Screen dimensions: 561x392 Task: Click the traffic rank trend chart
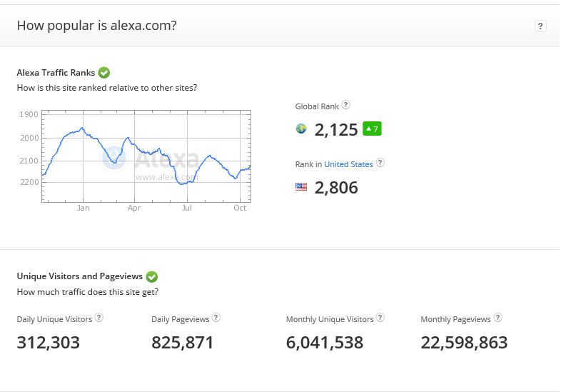tap(146, 156)
